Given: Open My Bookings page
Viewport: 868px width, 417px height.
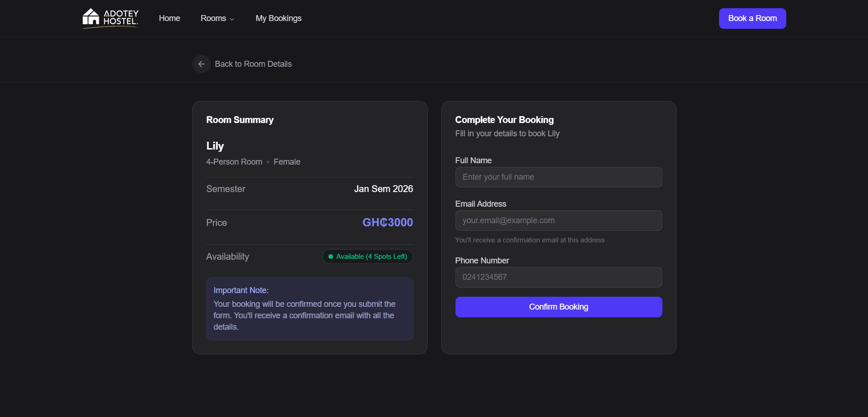Looking at the screenshot, I should [279, 18].
